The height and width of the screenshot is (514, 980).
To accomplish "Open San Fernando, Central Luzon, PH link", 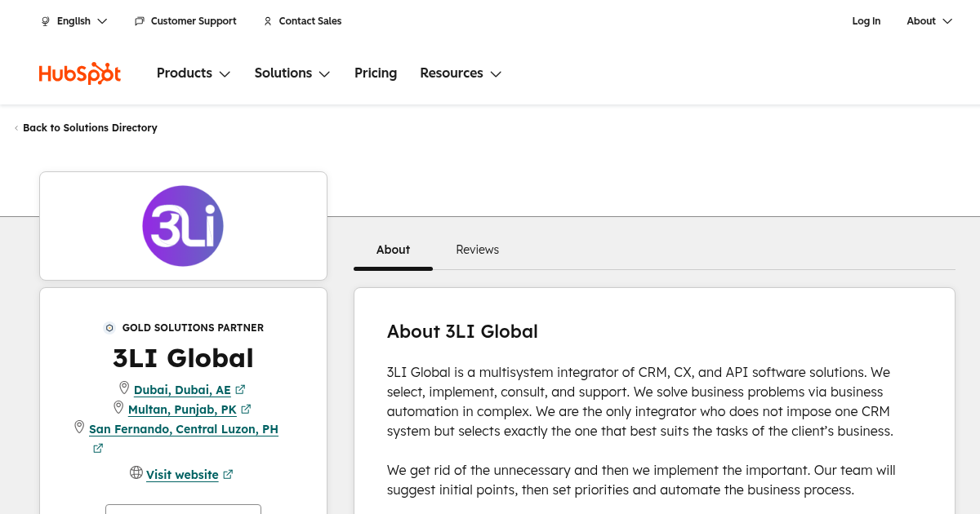I will click(184, 429).
